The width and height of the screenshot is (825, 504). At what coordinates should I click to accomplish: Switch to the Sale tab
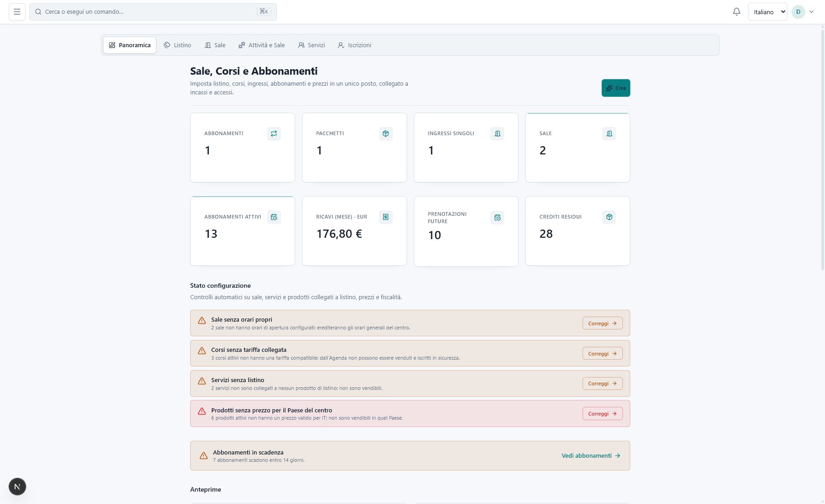215,45
